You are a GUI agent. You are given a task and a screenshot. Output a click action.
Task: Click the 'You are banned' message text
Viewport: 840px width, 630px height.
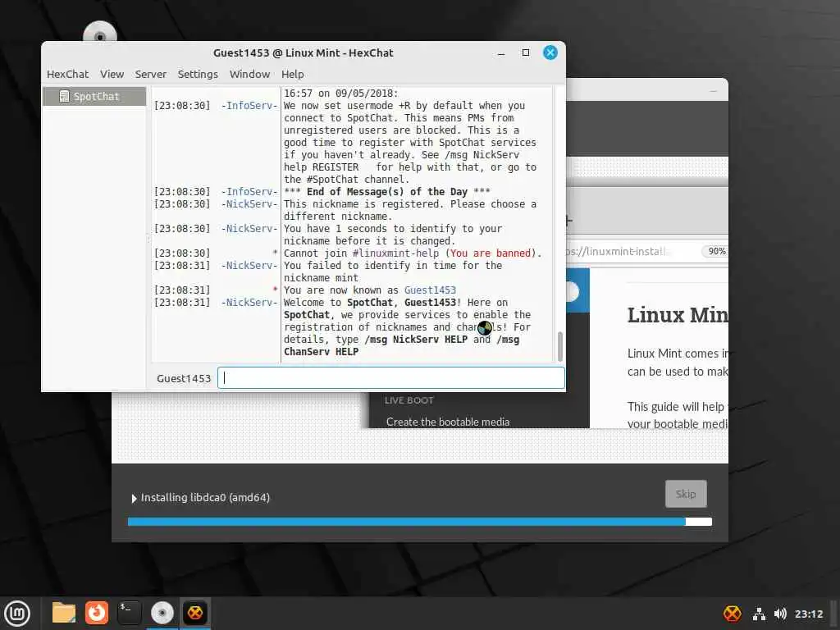coord(490,253)
